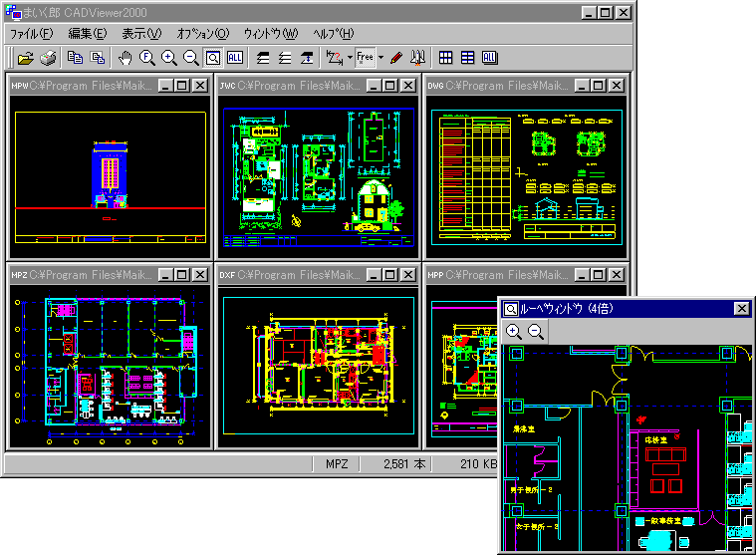Open the ファイル(F) menu
Screen dimensions: 756x555
[x=32, y=34]
